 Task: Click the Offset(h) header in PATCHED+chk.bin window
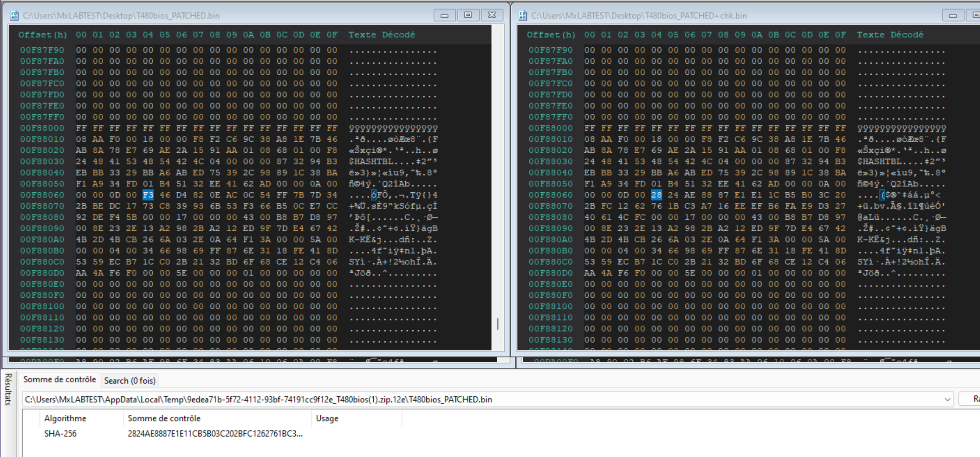[x=551, y=35]
